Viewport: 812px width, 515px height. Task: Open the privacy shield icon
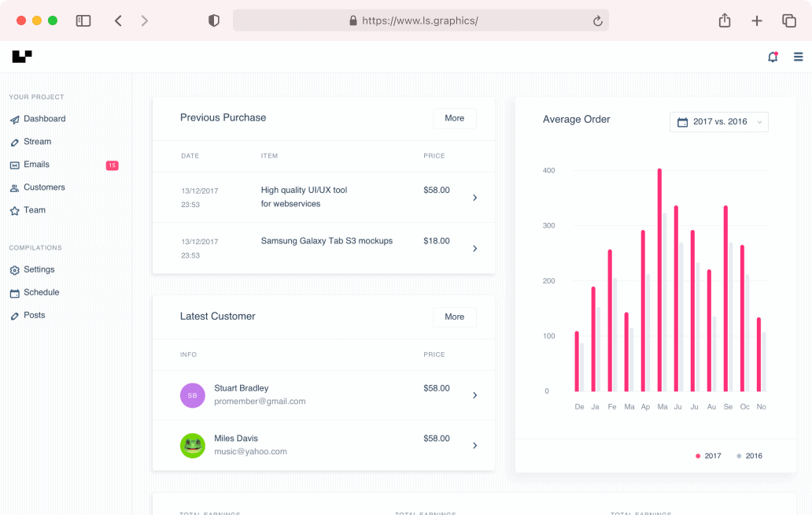214,20
